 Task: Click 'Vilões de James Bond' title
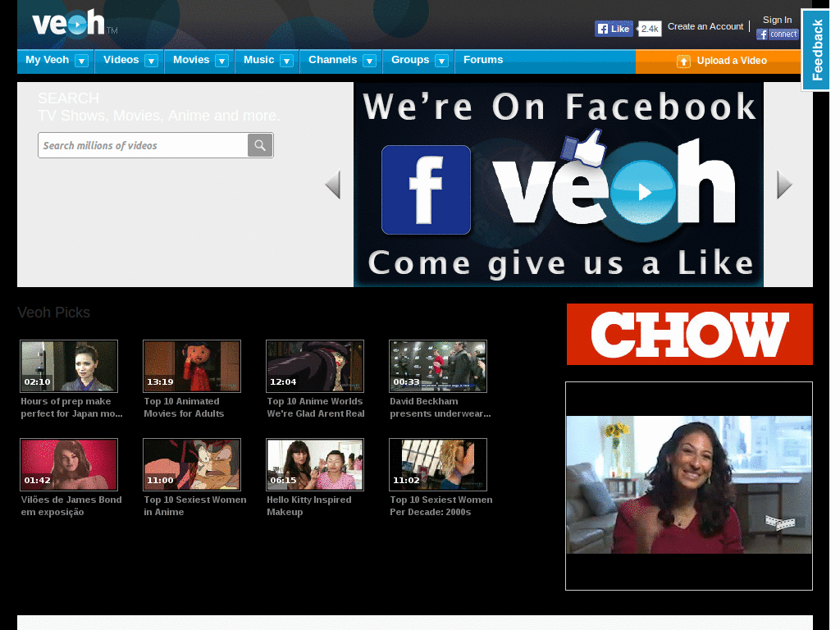[71, 505]
